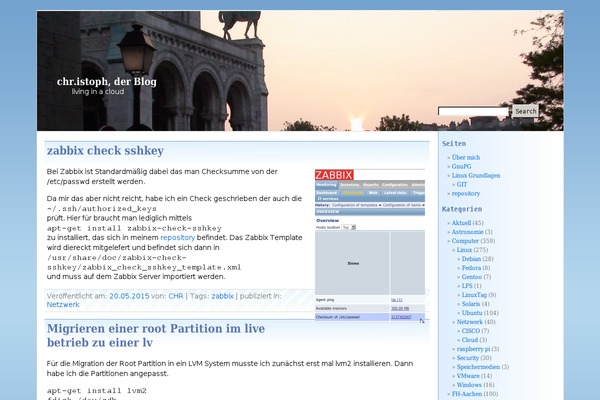This screenshot has height=400, width=600.
Task: Click the 'Seiten' sidebar heading
Action: (454, 144)
